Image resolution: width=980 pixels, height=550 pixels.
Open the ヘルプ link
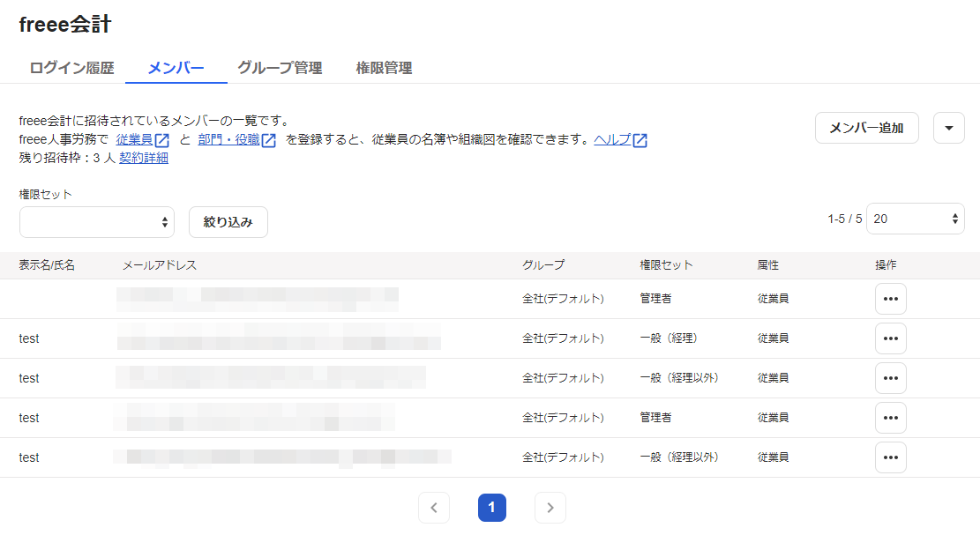612,140
